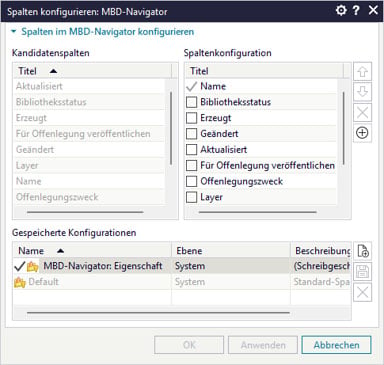Select 'Name' in Kandidatenspalten list
This screenshot has height=365, width=384.
tap(89, 181)
